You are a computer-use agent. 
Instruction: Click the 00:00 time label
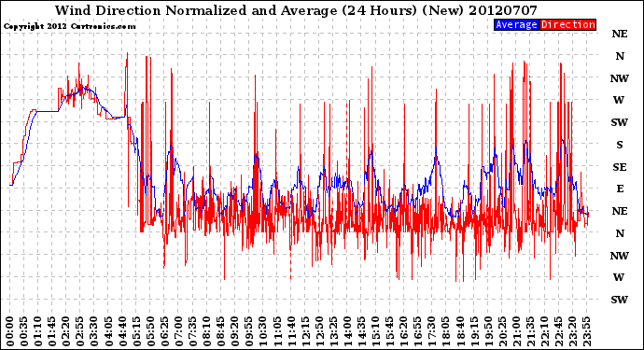pos(10,331)
